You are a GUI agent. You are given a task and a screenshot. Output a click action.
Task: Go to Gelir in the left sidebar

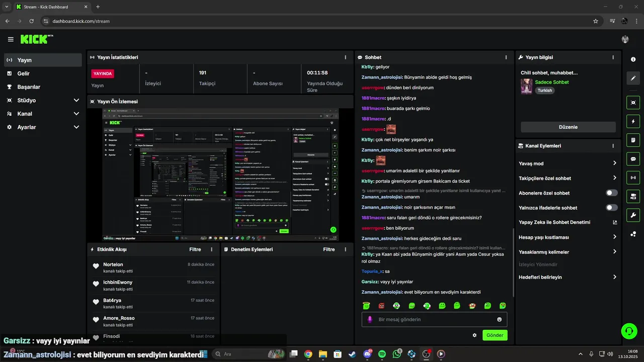tap(43, 73)
